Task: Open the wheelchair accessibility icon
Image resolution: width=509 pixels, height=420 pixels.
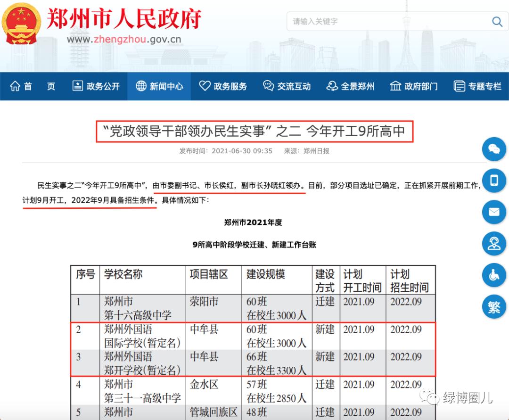Action: (493, 275)
